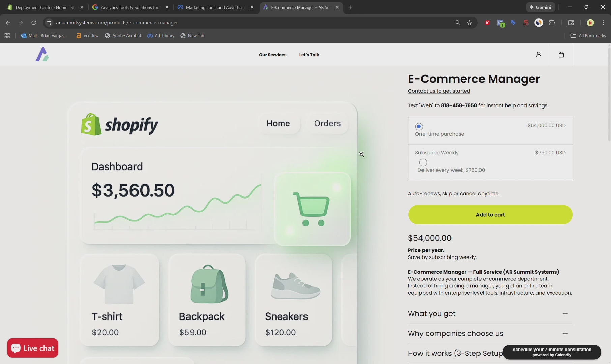Image resolution: width=611 pixels, height=364 pixels.
Task: Click the Gemini button
Action: (x=540, y=7)
